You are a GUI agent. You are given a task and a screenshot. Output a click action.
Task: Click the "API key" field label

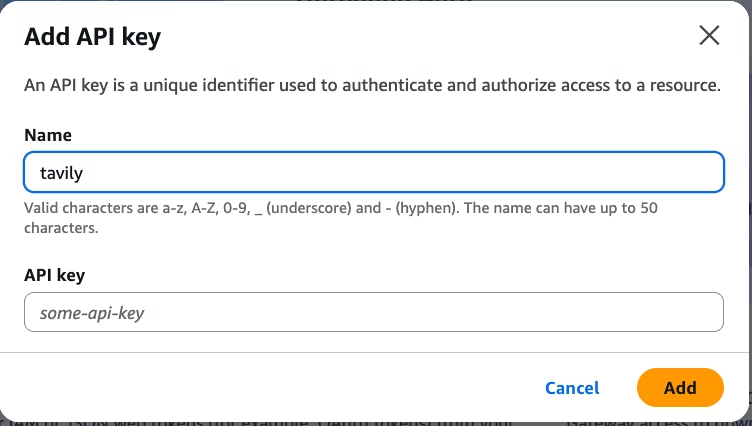[x=55, y=275]
